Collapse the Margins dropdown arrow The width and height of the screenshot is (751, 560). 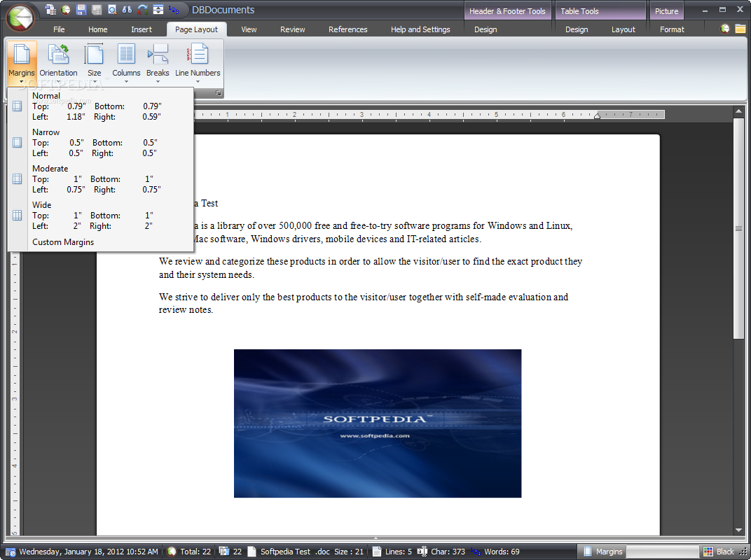22,82
